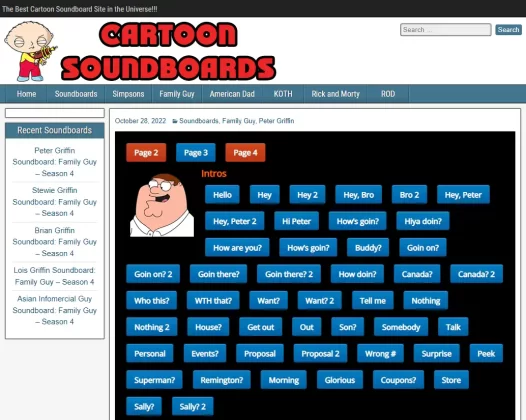Click the Stewie logo image

31,51
